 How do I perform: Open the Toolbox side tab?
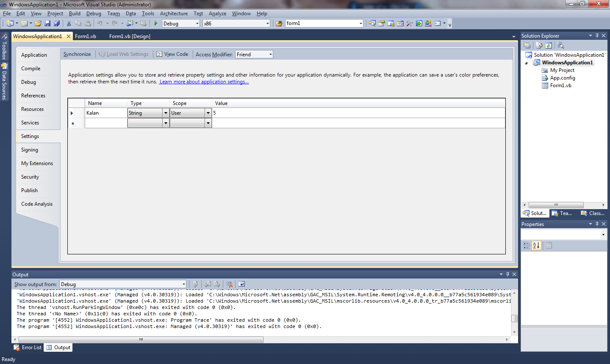click(4, 47)
